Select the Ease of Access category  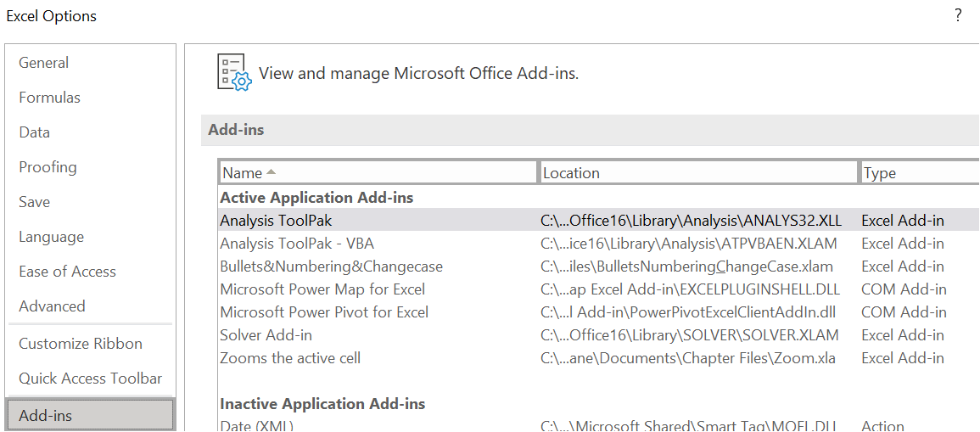pos(67,272)
